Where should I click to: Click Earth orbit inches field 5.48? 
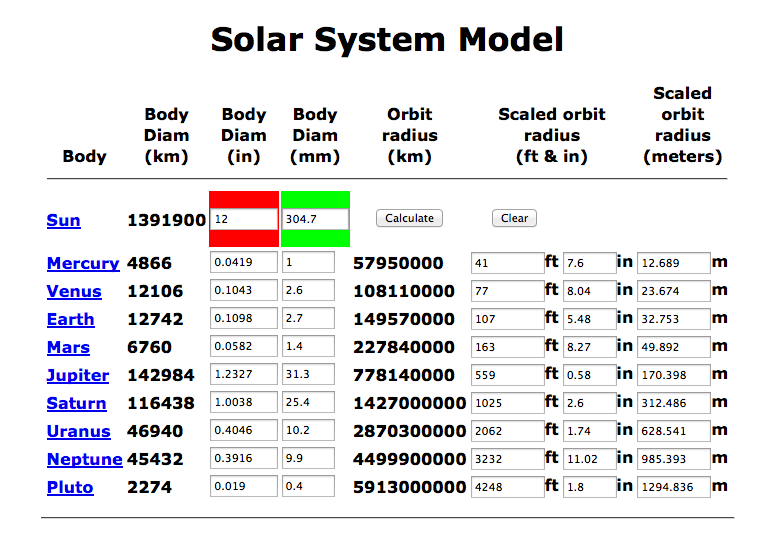tap(590, 319)
